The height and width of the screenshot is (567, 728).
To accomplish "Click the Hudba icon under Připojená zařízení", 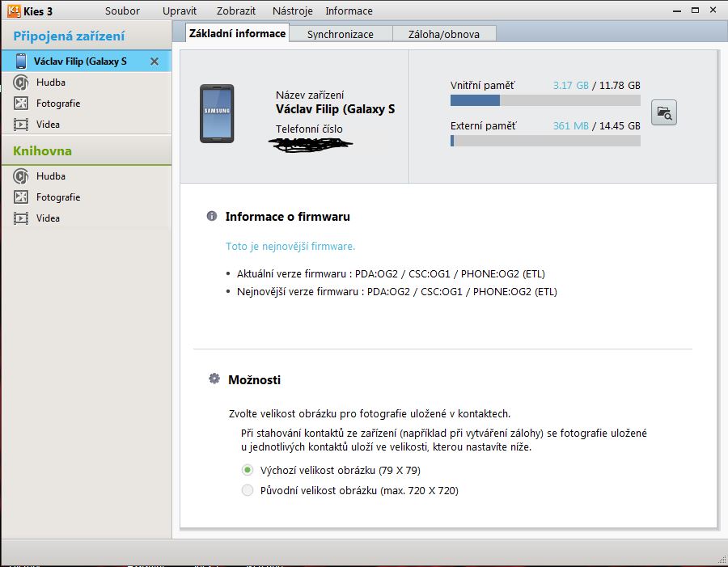I will coord(21,83).
